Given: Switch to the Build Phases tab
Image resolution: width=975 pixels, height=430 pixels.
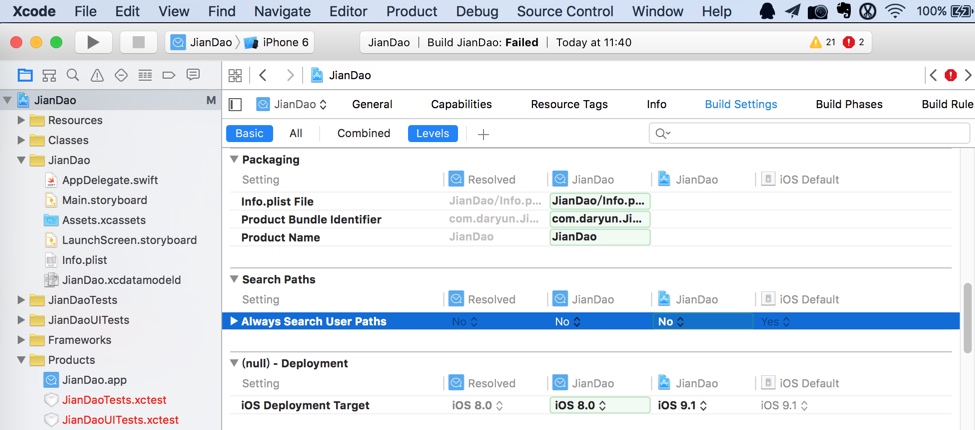Looking at the screenshot, I should coord(849,104).
